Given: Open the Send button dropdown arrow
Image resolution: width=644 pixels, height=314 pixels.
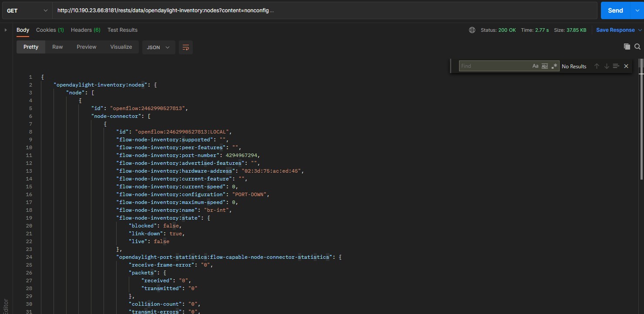Looking at the screenshot, I should (x=637, y=10).
